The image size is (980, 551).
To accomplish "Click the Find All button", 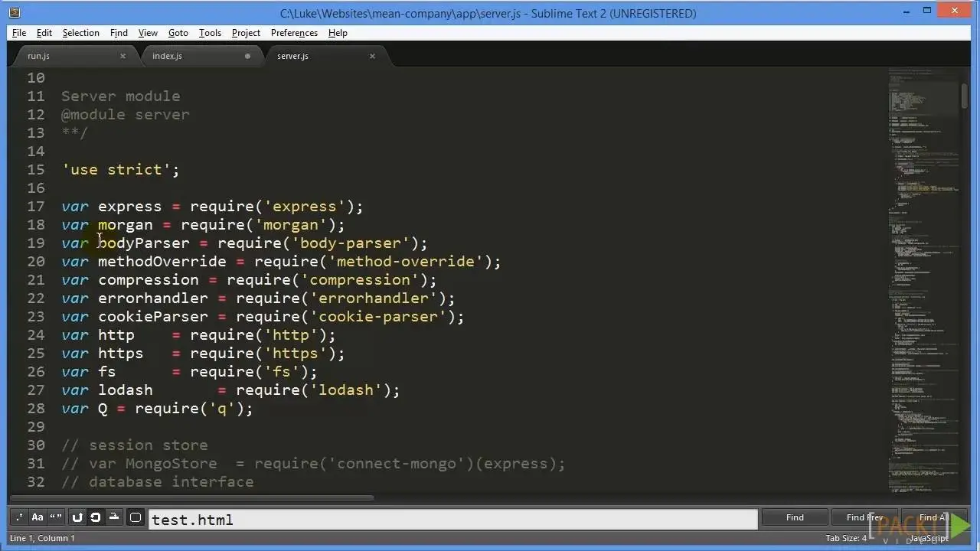I will 935,517.
